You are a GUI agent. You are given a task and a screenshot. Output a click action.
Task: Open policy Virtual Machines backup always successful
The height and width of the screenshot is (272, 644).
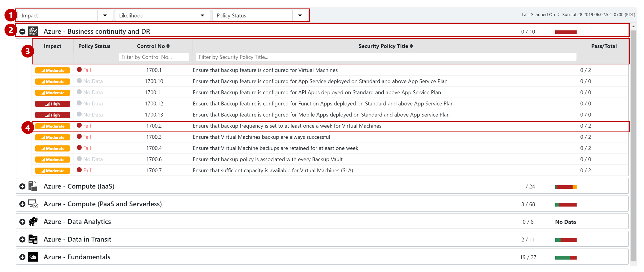(x=261, y=137)
